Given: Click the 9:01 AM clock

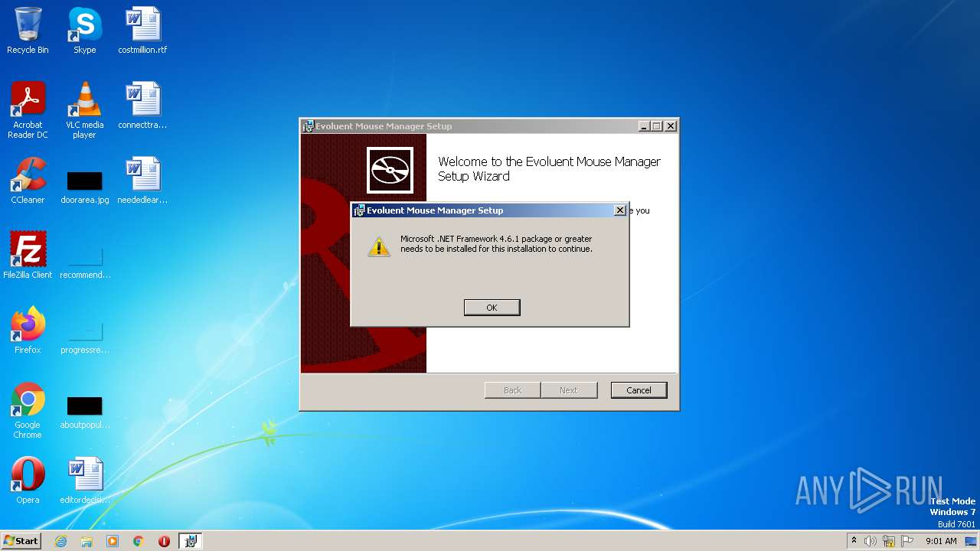Looking at the screenshot, I should click(941, 541).
